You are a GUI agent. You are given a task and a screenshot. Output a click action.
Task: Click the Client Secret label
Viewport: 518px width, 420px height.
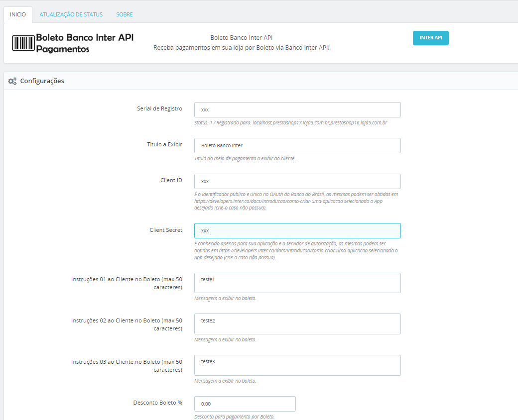coord(166,230)
